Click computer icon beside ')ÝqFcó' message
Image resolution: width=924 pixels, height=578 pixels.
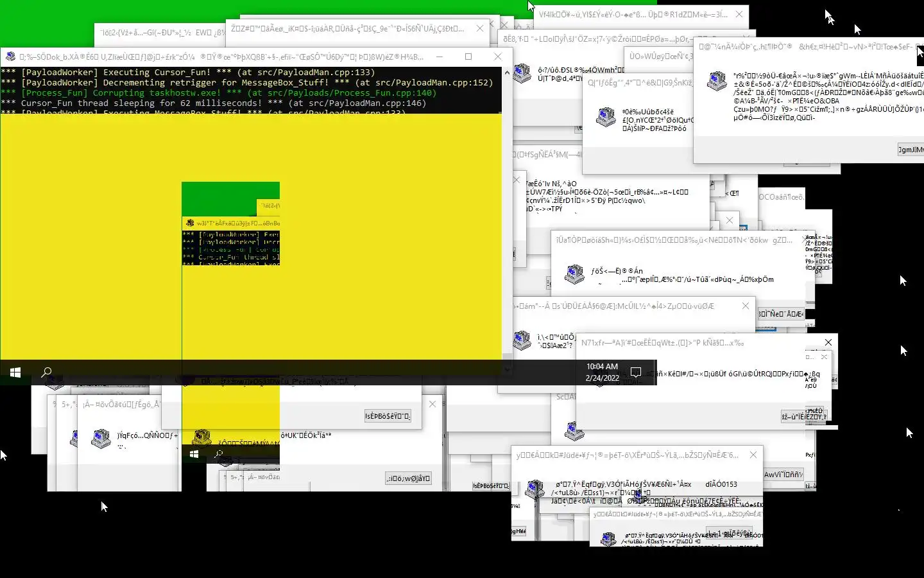(100, 439)
